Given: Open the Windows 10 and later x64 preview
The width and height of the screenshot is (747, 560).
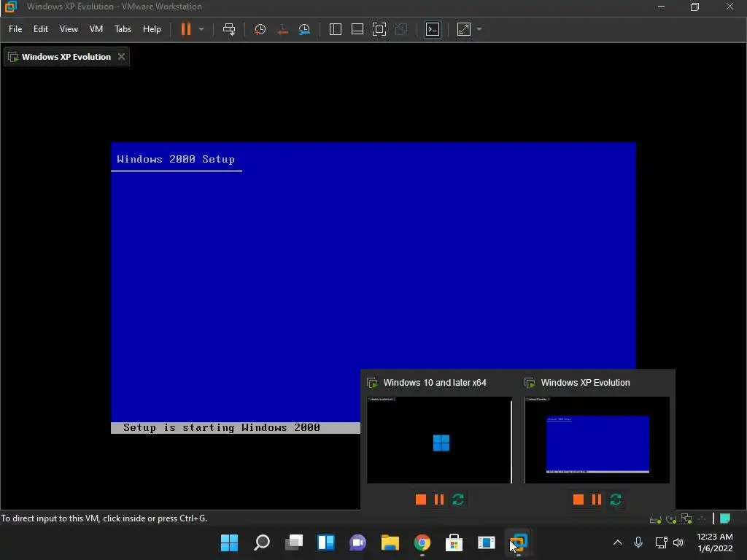Looking at the screenshot, I should pyautogui.click(x=439, y=440).
